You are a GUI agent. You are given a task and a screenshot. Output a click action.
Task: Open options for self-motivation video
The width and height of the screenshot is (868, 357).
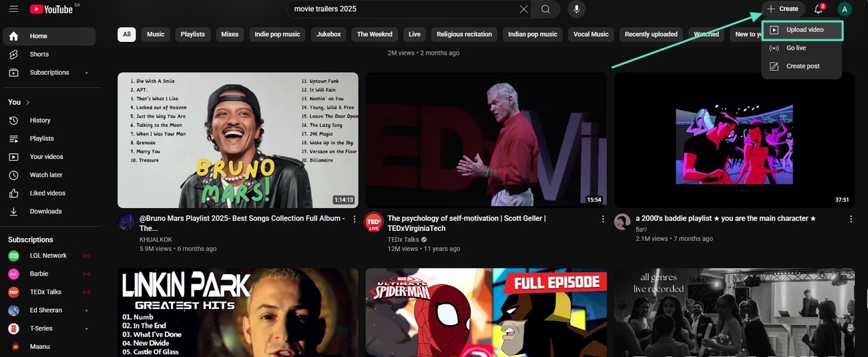pos(603,219)
